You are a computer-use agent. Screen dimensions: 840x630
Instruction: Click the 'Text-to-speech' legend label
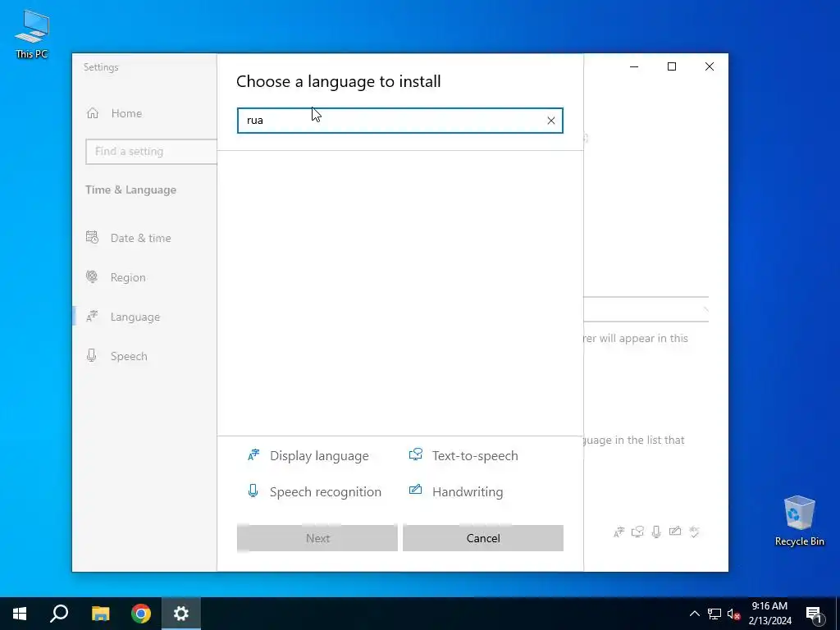tap(475, 456)
